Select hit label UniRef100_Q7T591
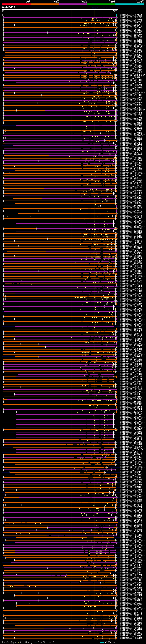146x644 pixels. click(131, 228)
